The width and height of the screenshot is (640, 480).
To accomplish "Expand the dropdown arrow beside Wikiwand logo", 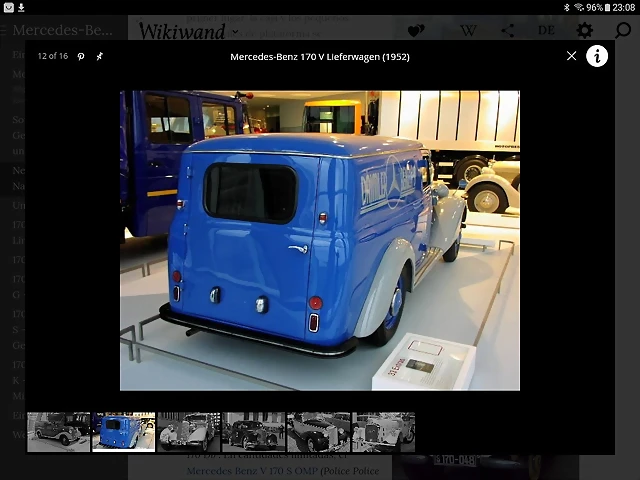I will tap(236, 31).
